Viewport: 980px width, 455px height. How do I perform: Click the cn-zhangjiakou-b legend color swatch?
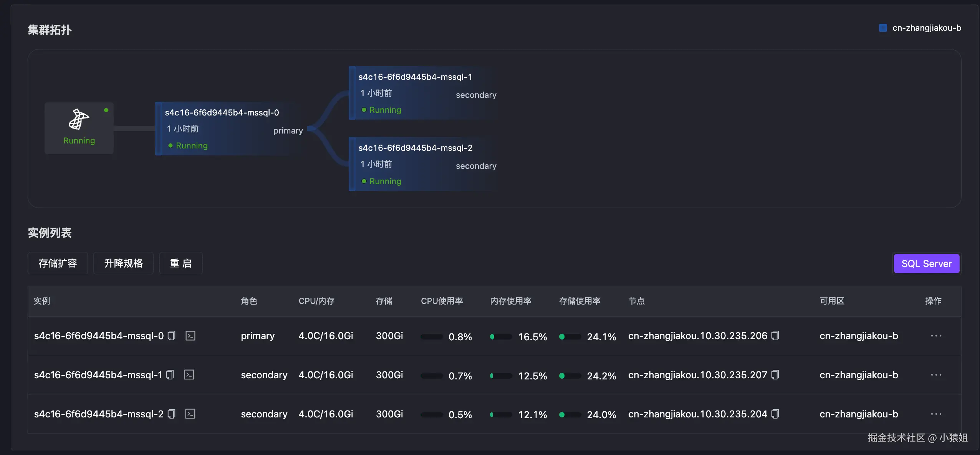click(x=883, y=28)
